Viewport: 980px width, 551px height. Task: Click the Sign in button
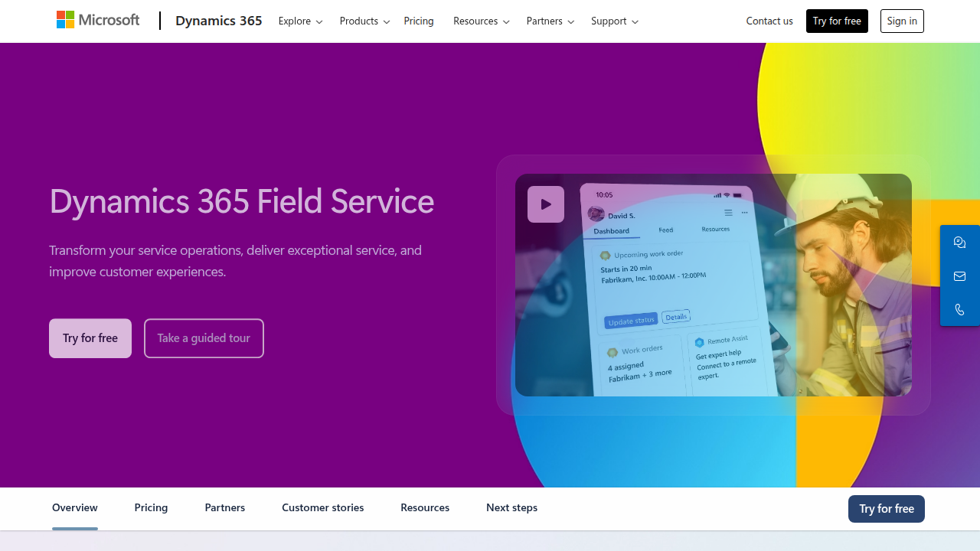tap(902, 21)
